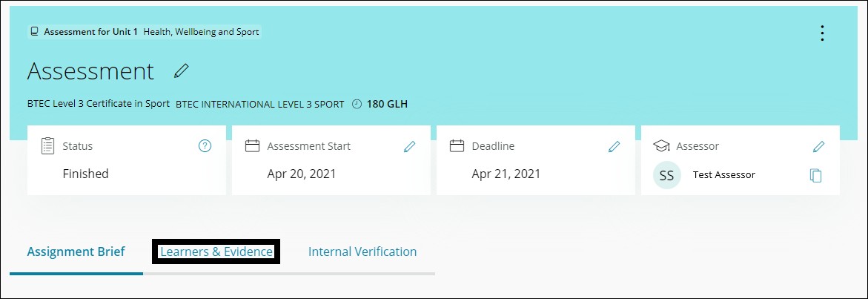Click the clock icon beside 180 GLH
This screenshot has width=868, height=299.
[357, 104]
